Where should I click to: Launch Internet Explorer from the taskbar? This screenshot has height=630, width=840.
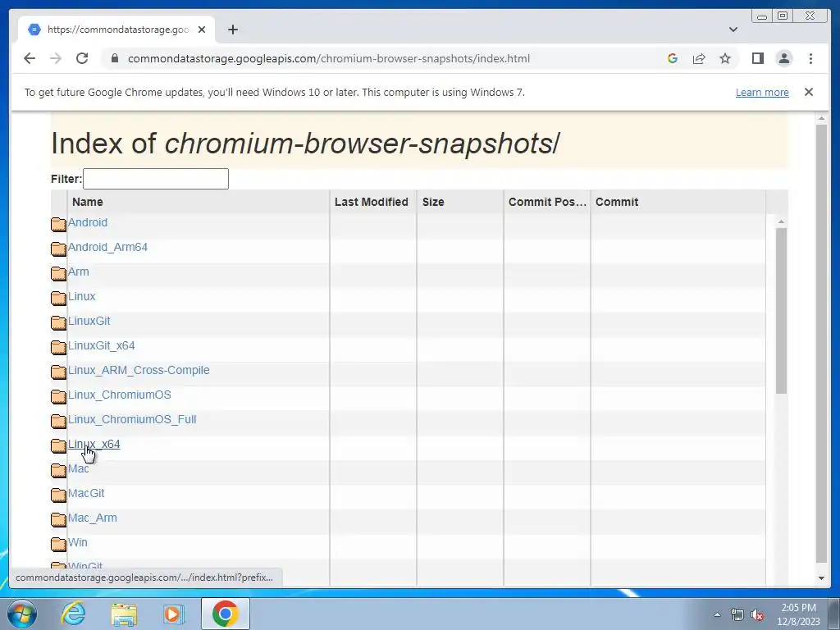pyautogui.click(x=73, y=614)
